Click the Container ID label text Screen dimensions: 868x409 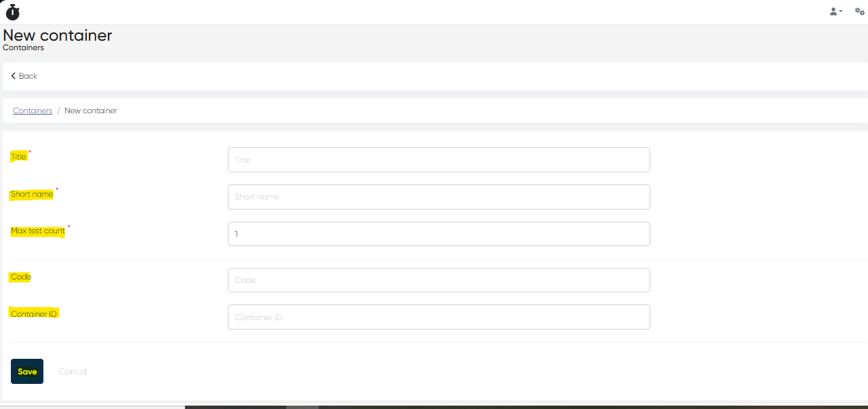(x=34, y=314)
